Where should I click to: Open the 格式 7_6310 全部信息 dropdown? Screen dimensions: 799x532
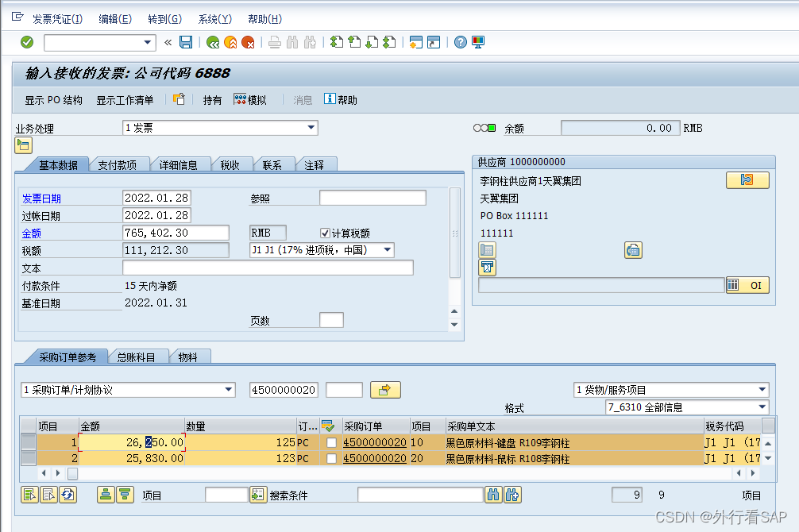point(762,407)
